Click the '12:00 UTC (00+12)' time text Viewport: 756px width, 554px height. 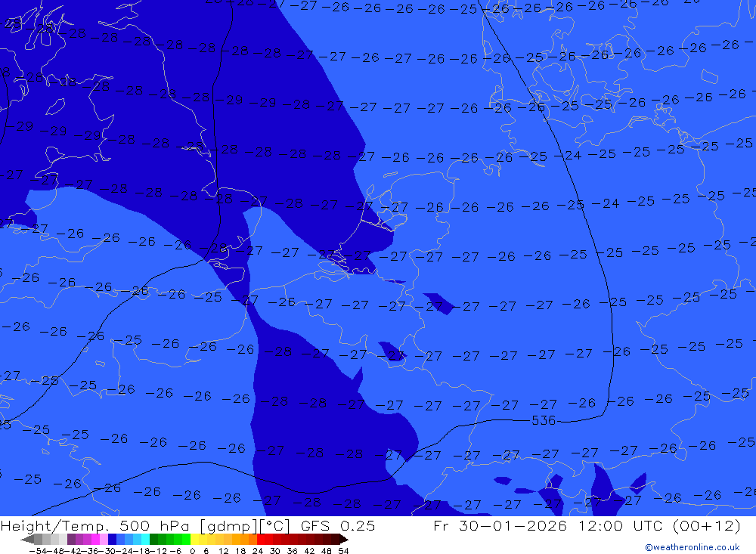[x=659, y=525]
